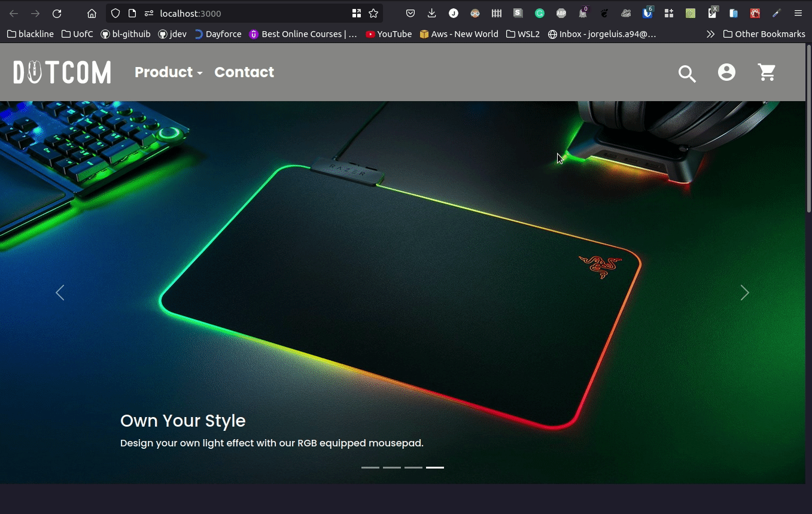Open the Bitwarden shield extension with badge 6
The width and height of the screenshot is (812, 514).
coord(647,13)
